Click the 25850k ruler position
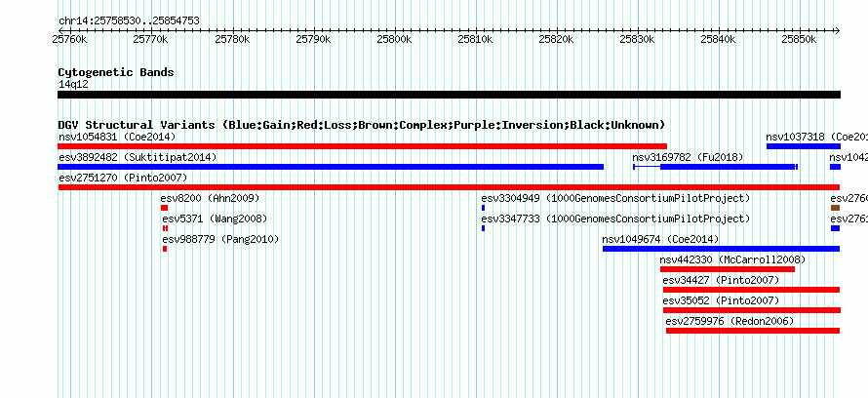This screenshot has height=398, width=868. click(x=800, y=39)
